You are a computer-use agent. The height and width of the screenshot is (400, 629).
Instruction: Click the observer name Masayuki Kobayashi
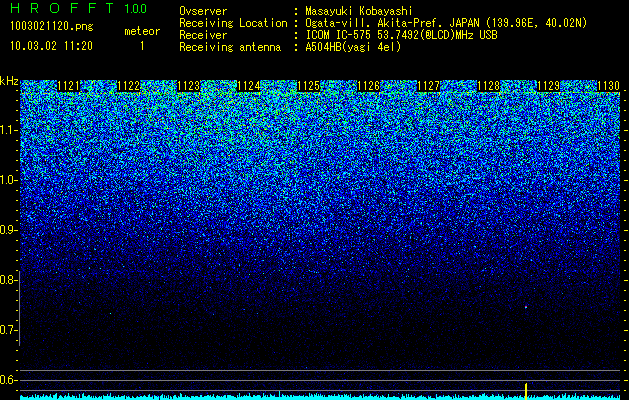(x=358, y=11)
